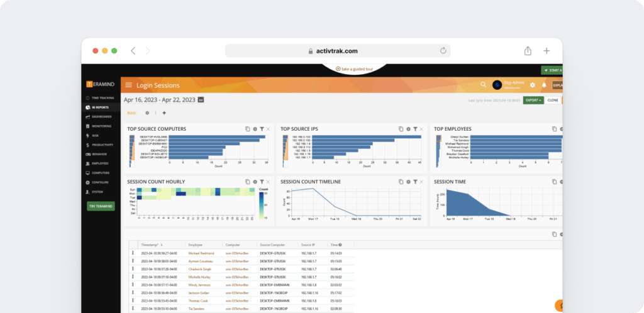This screenshot has height=313, width=644.
Task: Click the Clone button
Action: [553, 100]
